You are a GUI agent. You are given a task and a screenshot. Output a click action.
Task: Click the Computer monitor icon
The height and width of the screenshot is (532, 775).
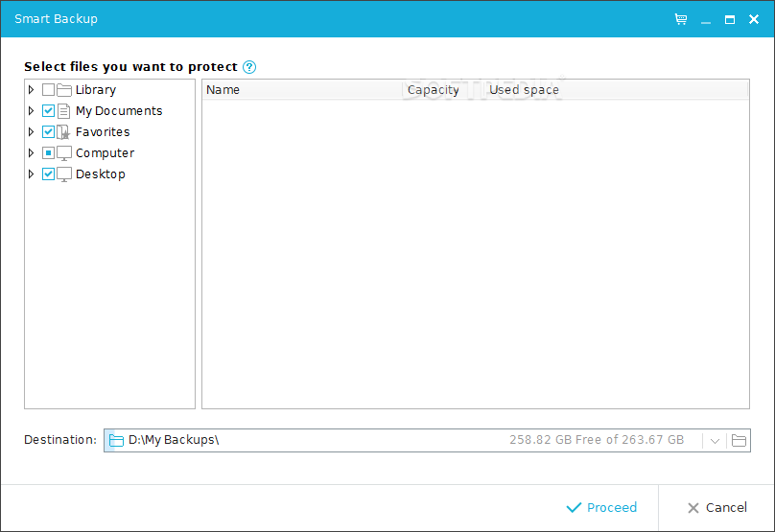pos(64,153)
